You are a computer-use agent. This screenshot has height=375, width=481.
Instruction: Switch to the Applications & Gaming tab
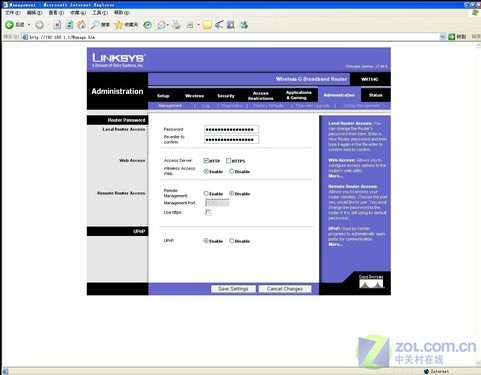(x=299, y=95)
